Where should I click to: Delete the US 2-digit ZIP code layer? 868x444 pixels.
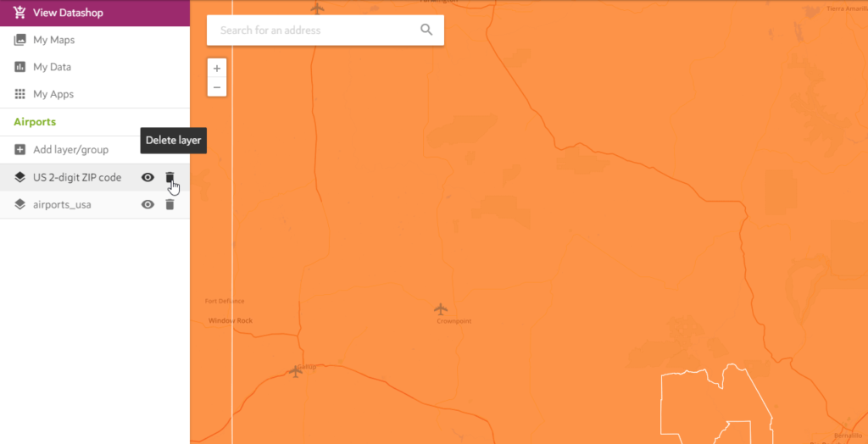click(170, 177)
